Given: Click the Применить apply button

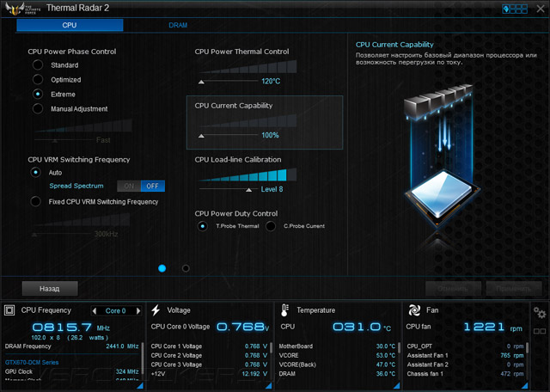Looking at the screenshot, I should click(514, 289).
